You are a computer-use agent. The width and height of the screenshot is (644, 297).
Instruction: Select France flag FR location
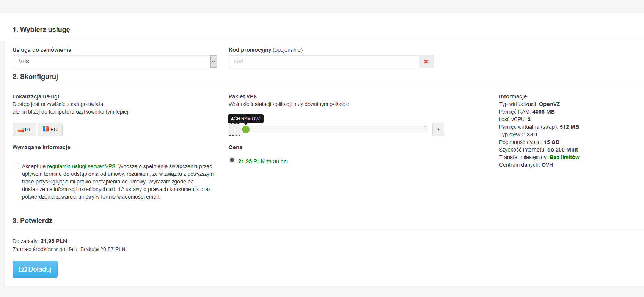(50, 130)
